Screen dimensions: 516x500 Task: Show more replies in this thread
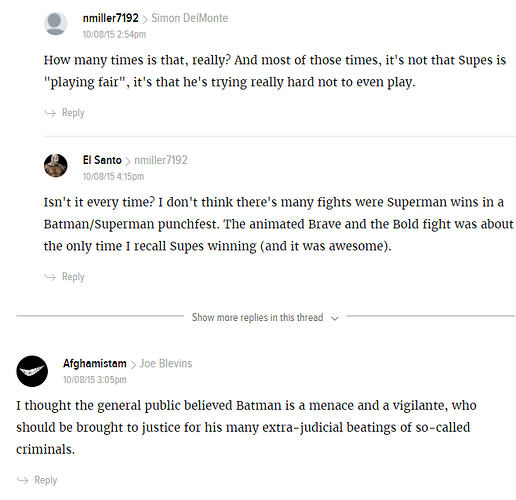[x=257, y=317]
